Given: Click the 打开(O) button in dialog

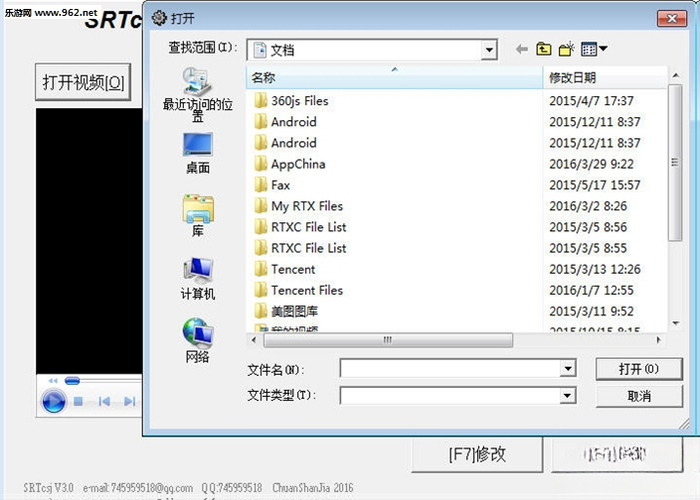Looking at the screenshot, I should tap(639, 369).
